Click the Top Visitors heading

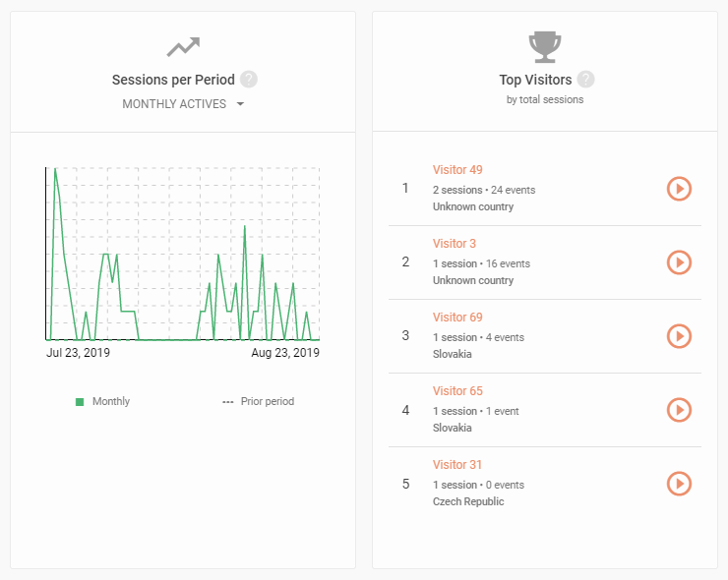coord(535,80)
